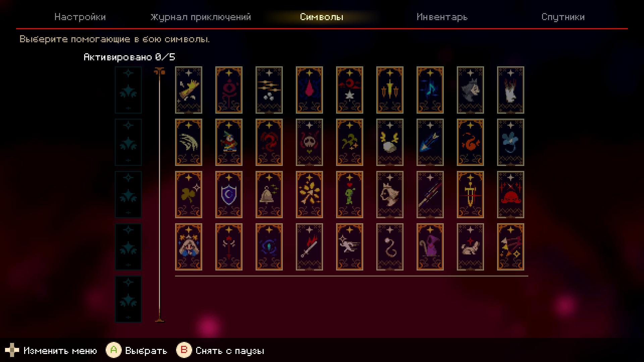Viewport: 644px width, 362px height.
Task: Choose the golden fireworks symbol card
Action: point(309,194)
